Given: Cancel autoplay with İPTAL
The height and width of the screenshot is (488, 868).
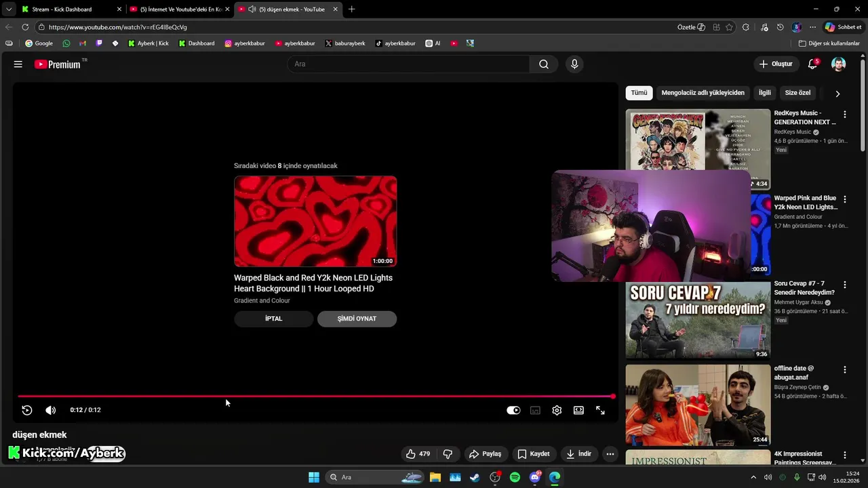Looking at the screenshot, I should click(x=273, y=319).
